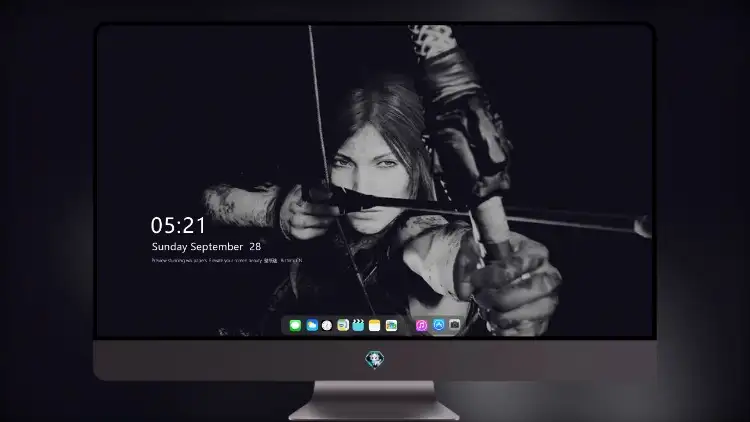Launch the Weather app from the dock
Image resolution: width=750 pixels, height=422 pixels.
tap(312, 325)
